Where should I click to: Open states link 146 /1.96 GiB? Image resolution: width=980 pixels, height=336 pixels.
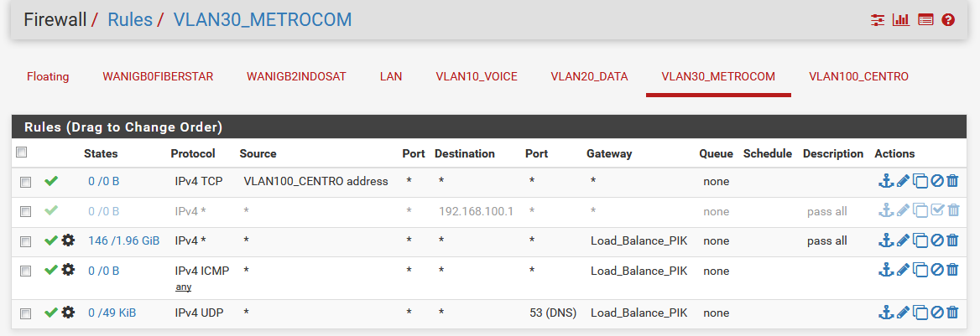123,241
